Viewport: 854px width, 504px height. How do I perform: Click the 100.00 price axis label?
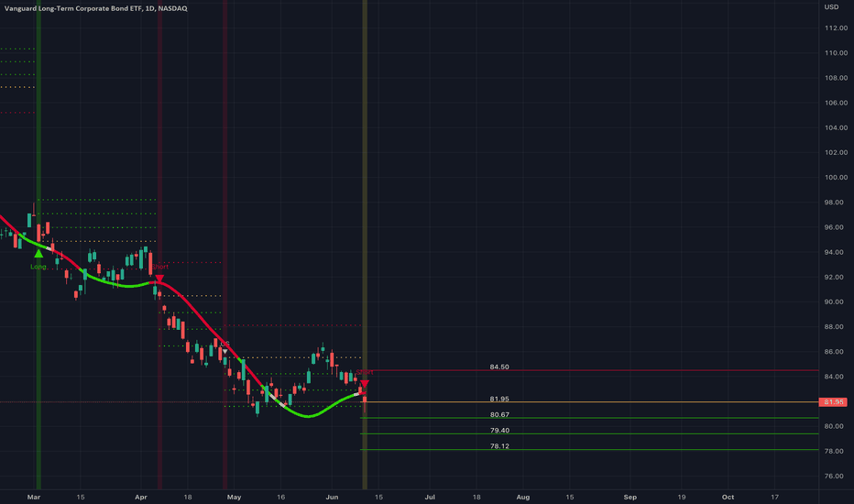pos(836,177)
